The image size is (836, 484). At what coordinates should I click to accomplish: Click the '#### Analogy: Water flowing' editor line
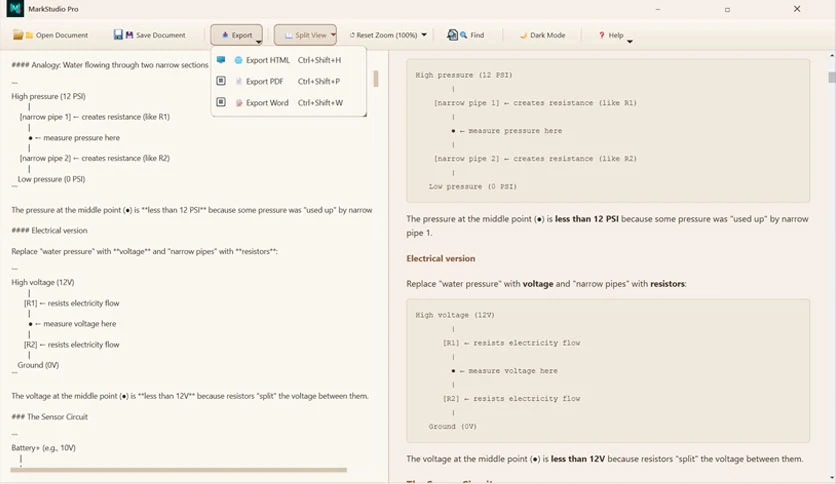(x=110, y=65)
